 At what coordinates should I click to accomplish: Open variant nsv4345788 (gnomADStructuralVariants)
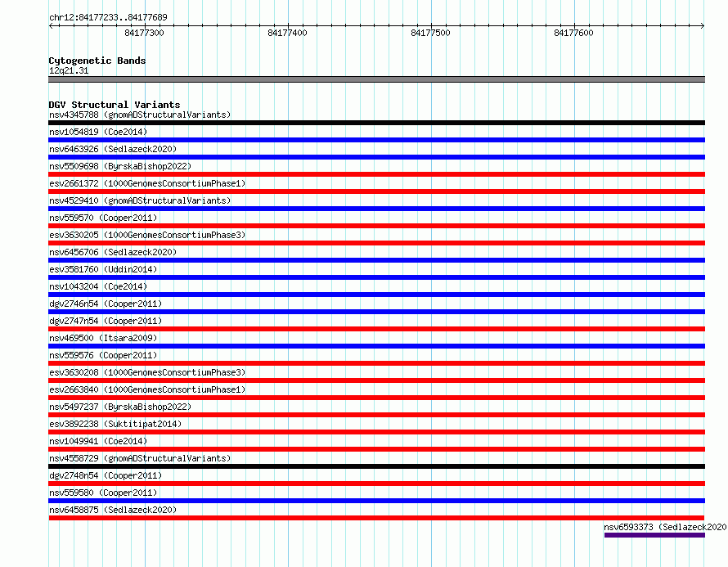click(x=140, y=115)
